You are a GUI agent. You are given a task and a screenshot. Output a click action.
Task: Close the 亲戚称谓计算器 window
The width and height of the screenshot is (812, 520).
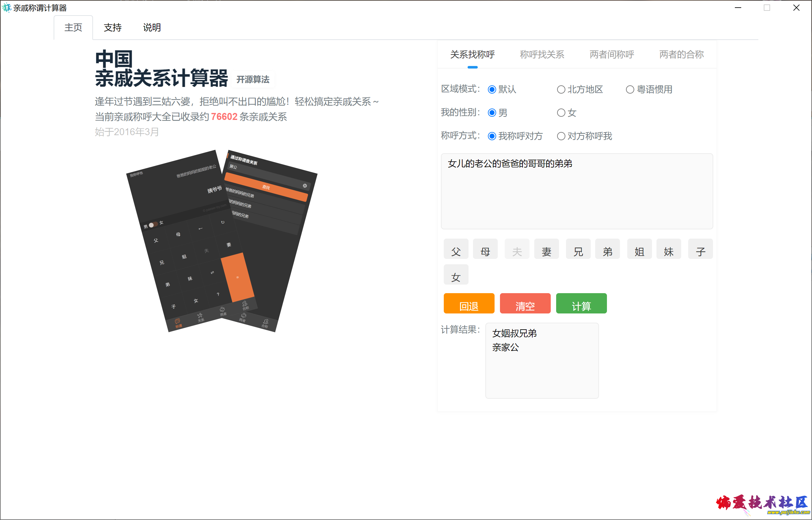[796, 7]
